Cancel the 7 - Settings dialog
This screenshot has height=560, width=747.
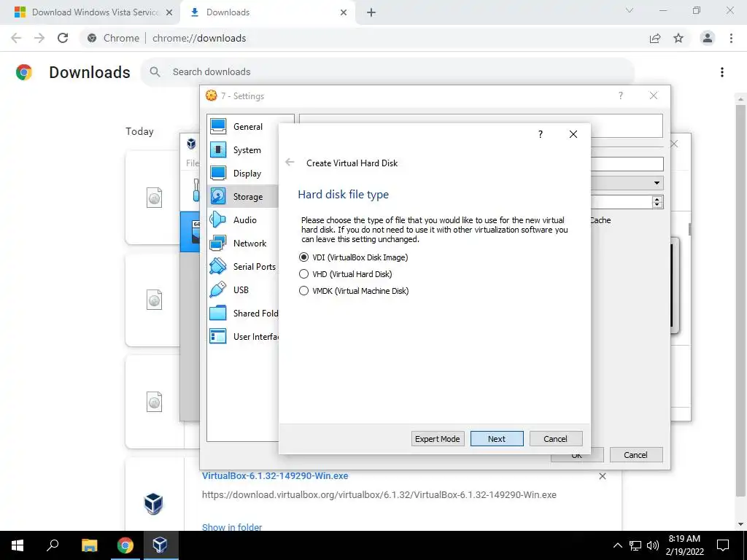coord(636,455)
